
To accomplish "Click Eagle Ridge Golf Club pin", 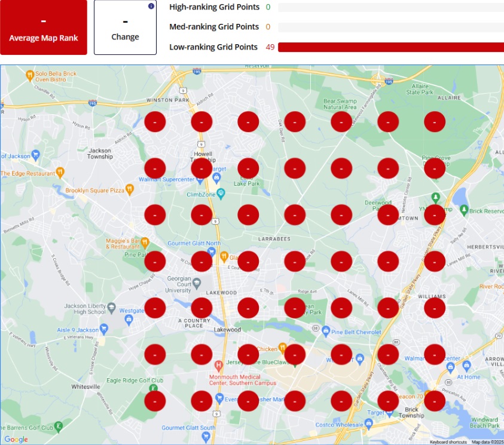I will point(154,388).
